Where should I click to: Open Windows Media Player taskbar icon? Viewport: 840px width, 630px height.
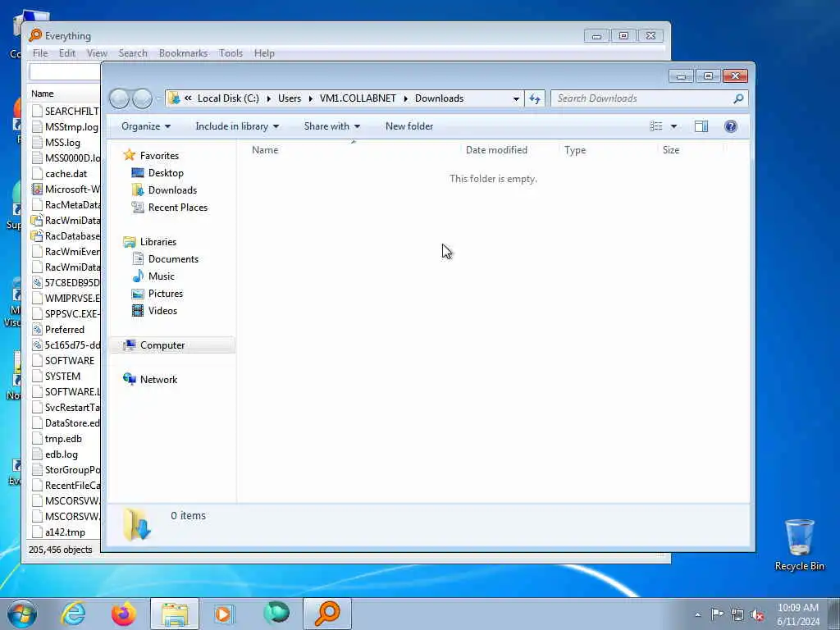coord(224,614)
